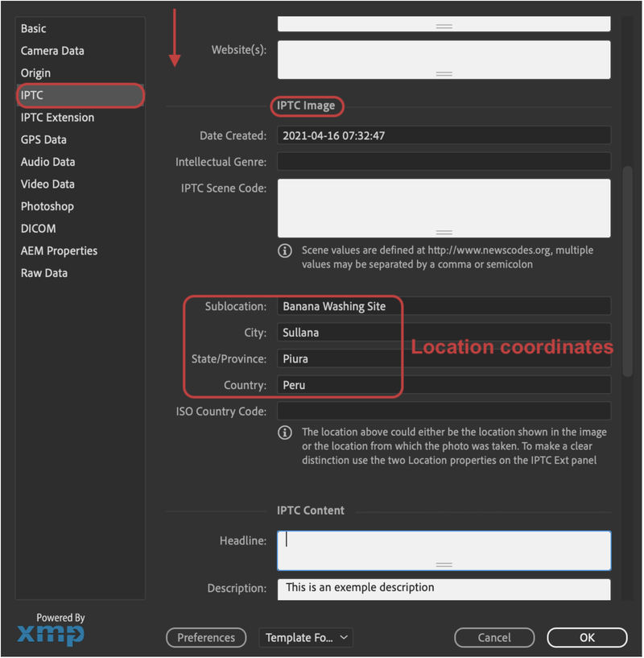Viewport: 644px width, 658px height.
Task: Switch to Camera Data section
Action: pyautogui.click(x=80, y=51)
